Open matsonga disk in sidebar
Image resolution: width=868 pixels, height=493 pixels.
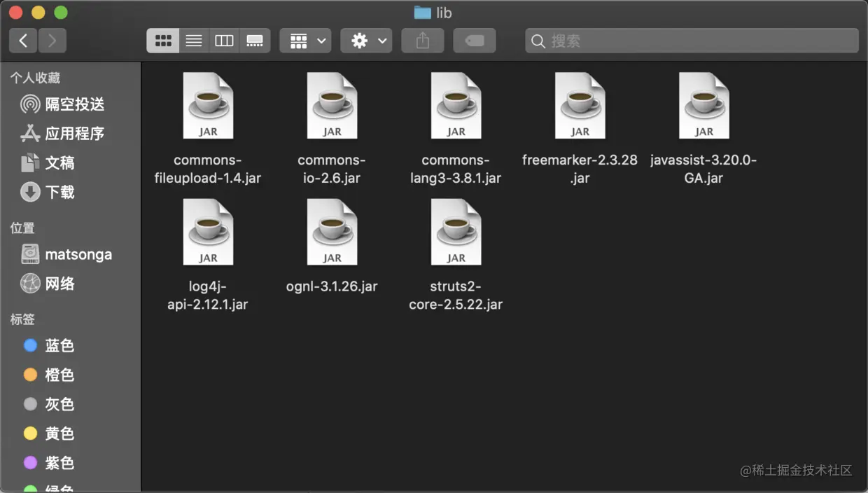[x=70, y=254]
